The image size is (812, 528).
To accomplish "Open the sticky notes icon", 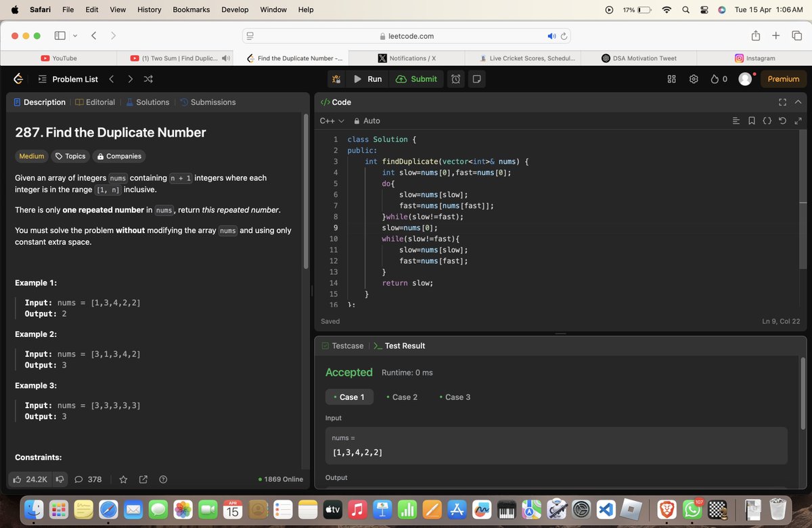I will pyautogui.click(x=476, y=79).
